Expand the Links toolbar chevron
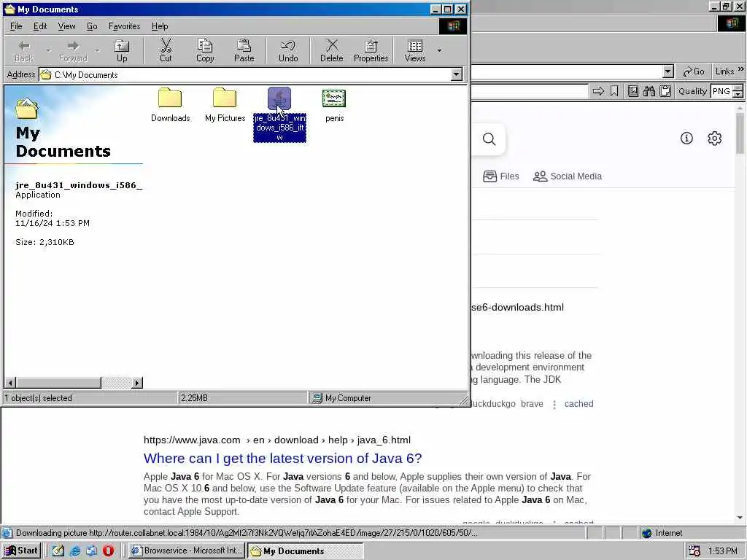The height and width of the screenshot is (560, 747). coord(741,70)
